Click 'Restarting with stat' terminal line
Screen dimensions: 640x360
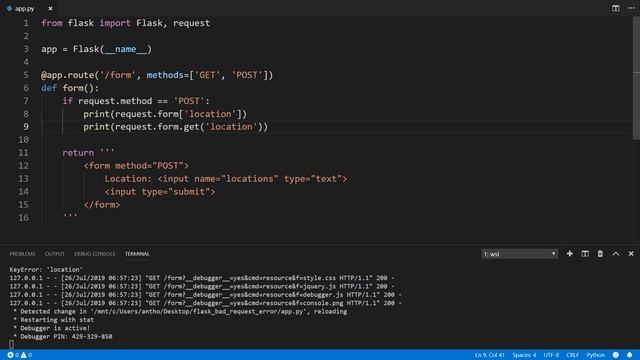click(53, 320)
